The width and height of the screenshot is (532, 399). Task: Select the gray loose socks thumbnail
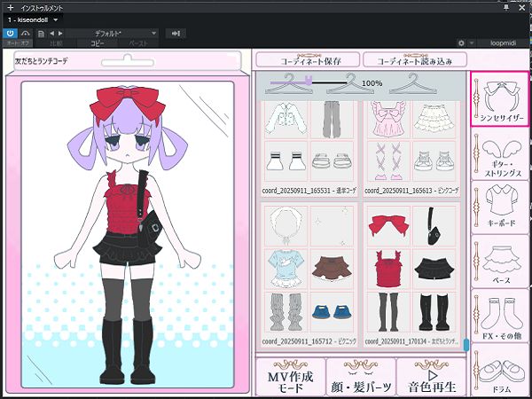(x=286, y=312)
